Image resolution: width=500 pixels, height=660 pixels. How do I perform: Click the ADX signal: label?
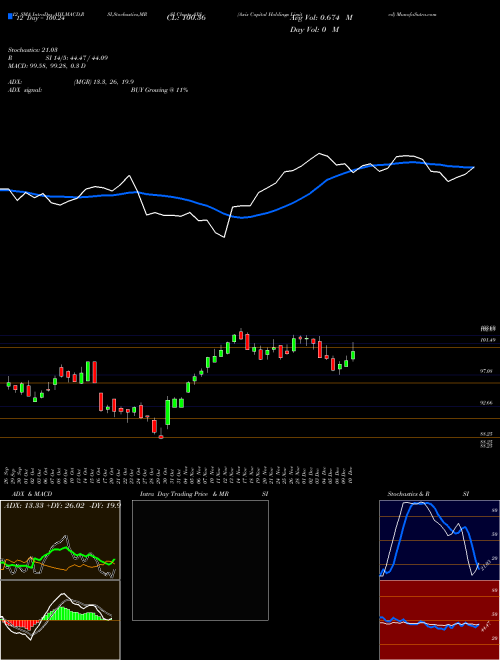click(25, 90)
